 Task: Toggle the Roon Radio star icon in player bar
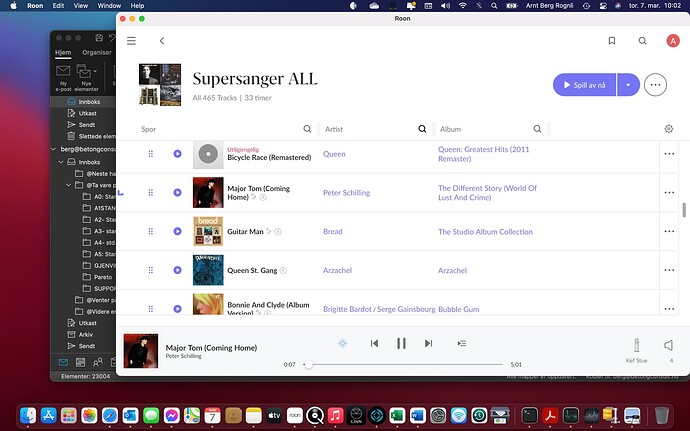342,343
